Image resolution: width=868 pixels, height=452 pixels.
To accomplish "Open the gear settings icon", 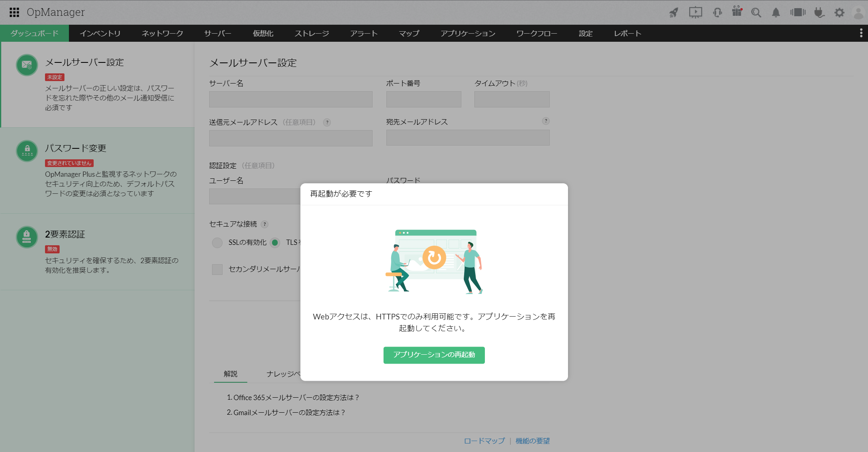I will point(839,13).
